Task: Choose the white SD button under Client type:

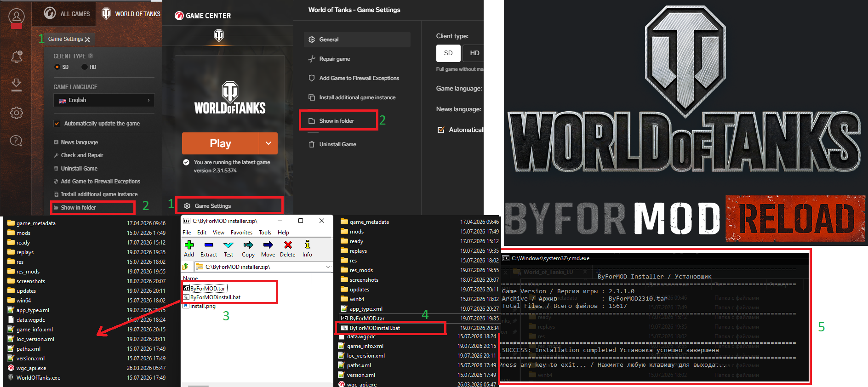Action: point(448,53)
